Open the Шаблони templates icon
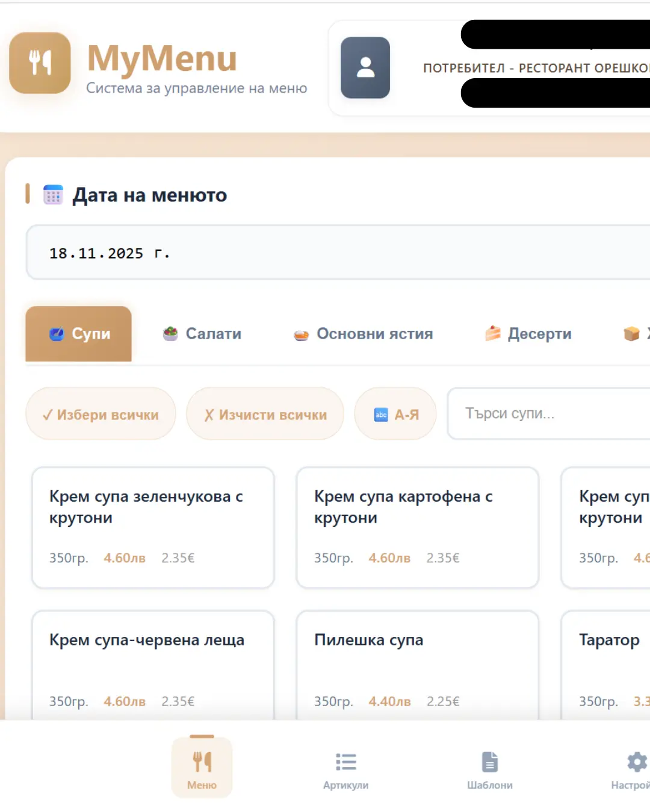 pos(490,762)
